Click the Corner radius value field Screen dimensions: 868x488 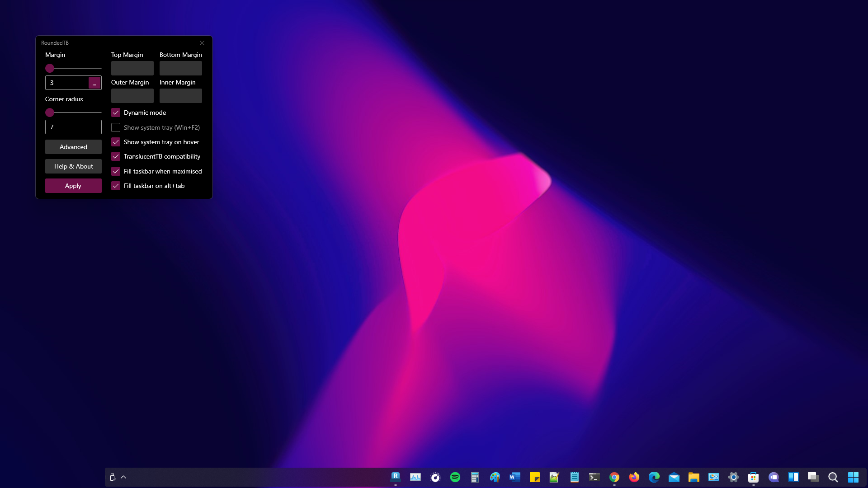click(73, 127)
